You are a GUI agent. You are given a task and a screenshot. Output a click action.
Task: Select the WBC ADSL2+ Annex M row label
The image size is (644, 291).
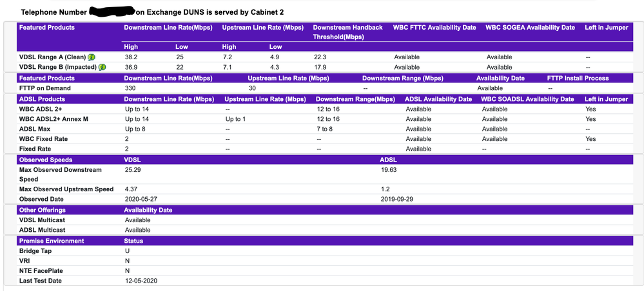55,119
